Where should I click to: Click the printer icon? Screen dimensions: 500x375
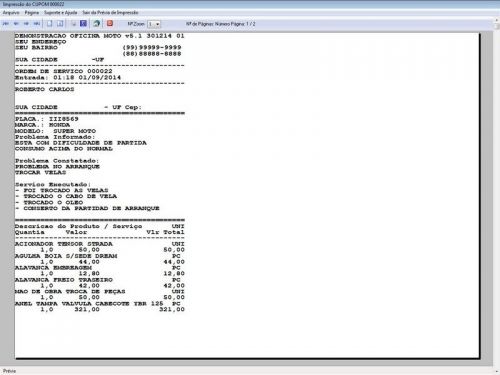[74, 24]
